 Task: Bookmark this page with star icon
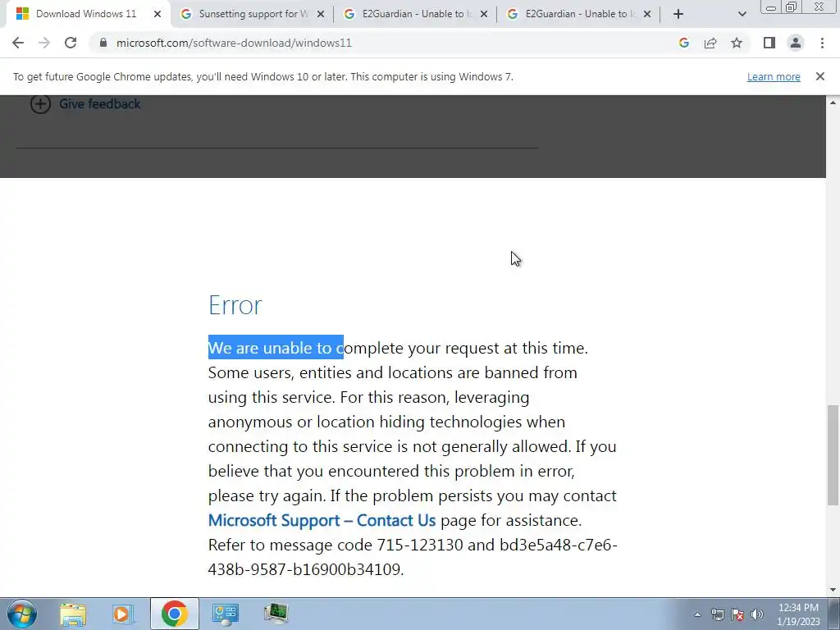[737, 43]
